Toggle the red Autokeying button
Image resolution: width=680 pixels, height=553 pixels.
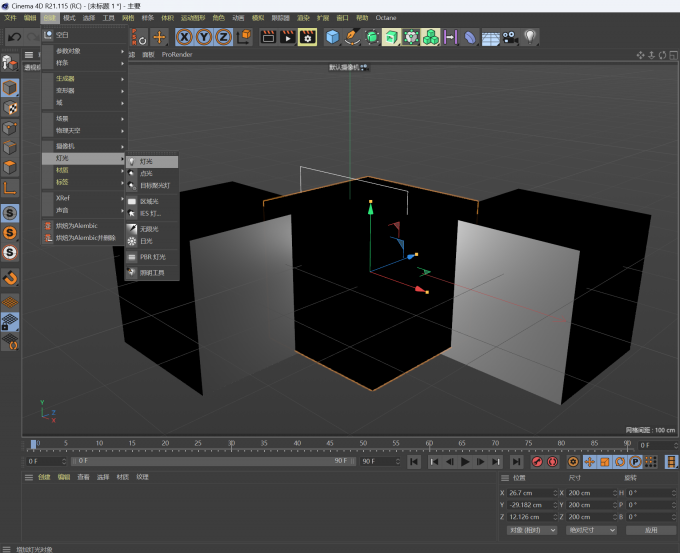click(552, 462)
